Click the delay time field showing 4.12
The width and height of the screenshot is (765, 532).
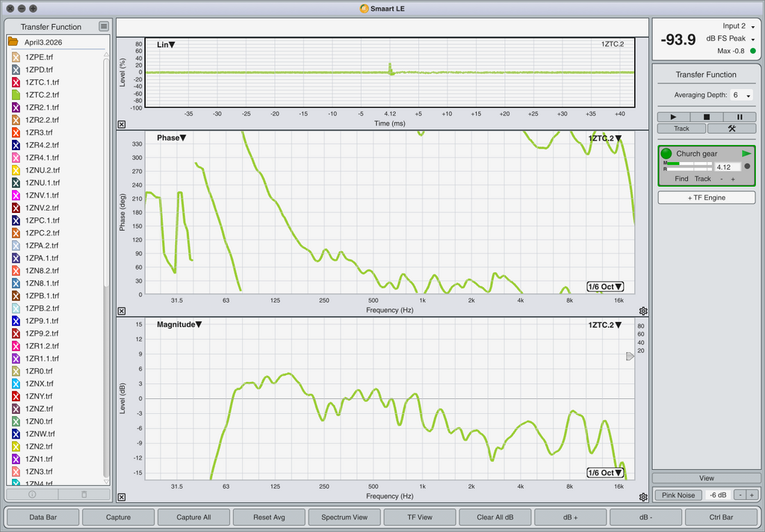pyautogui.click(x=727, y=167)
